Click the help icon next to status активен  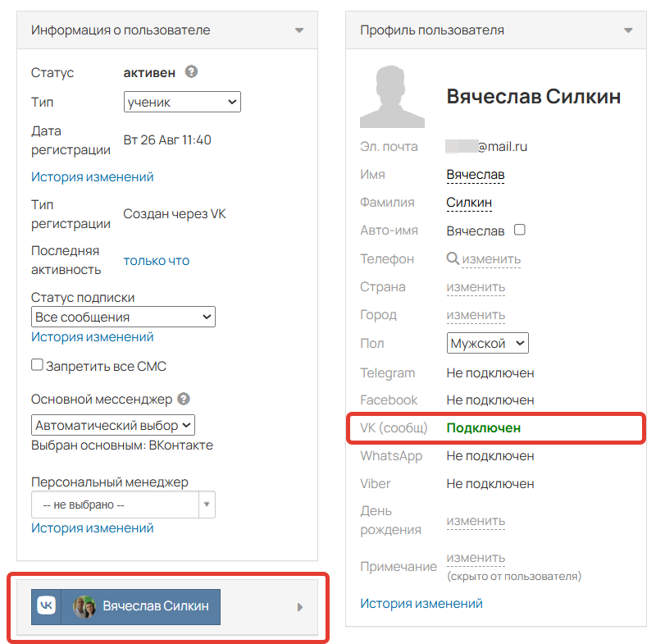pos(191,71)
